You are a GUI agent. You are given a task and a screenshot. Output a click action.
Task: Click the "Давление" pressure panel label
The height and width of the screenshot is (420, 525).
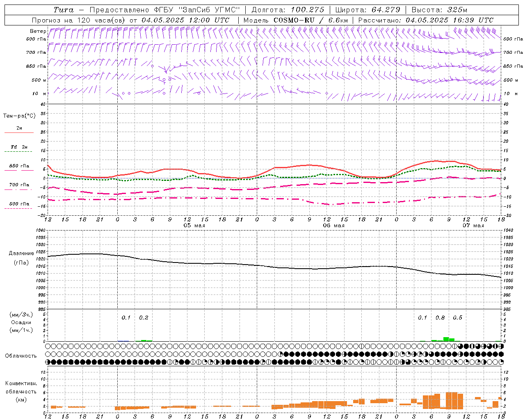(21, 253)
